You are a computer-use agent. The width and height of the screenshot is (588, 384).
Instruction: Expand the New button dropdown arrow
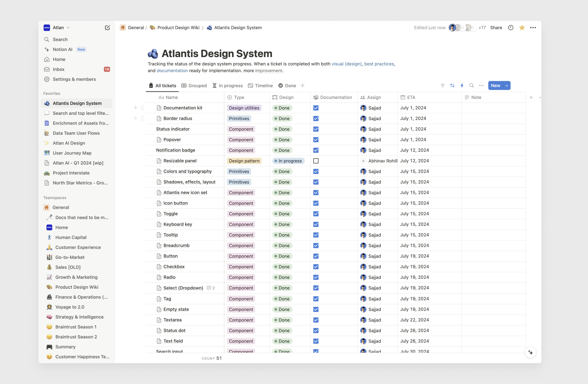click(x=507, y=86)
